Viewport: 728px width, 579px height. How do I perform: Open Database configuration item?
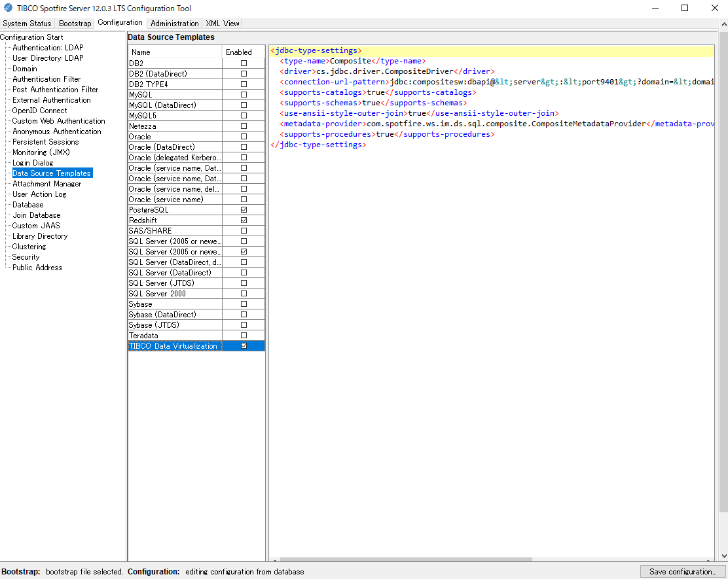point(28,205)
